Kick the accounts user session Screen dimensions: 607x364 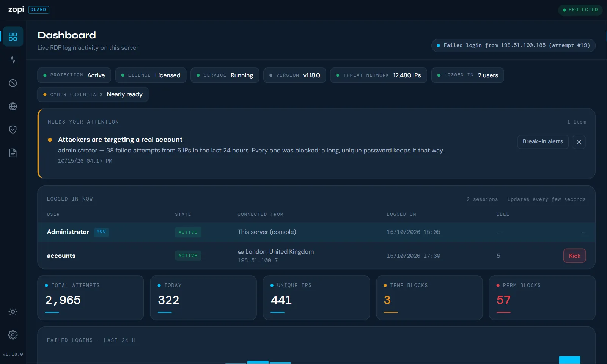click(x=574, y=256)
